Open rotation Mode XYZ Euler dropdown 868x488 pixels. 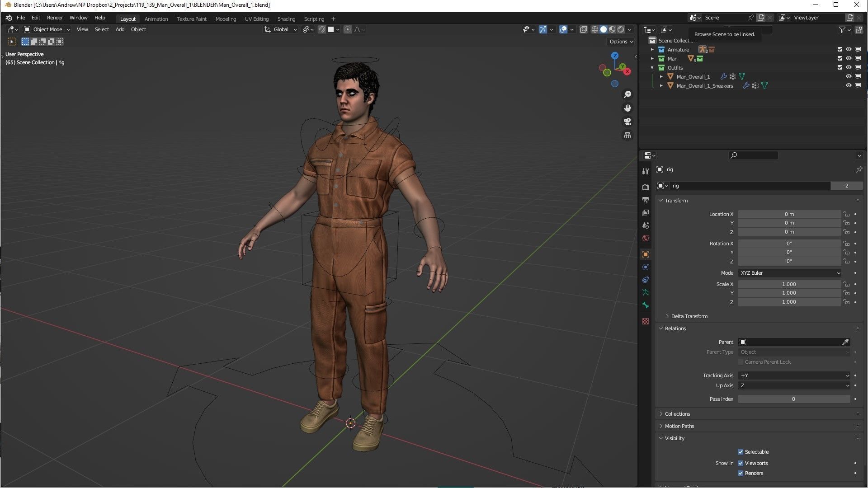click(790, 273)
